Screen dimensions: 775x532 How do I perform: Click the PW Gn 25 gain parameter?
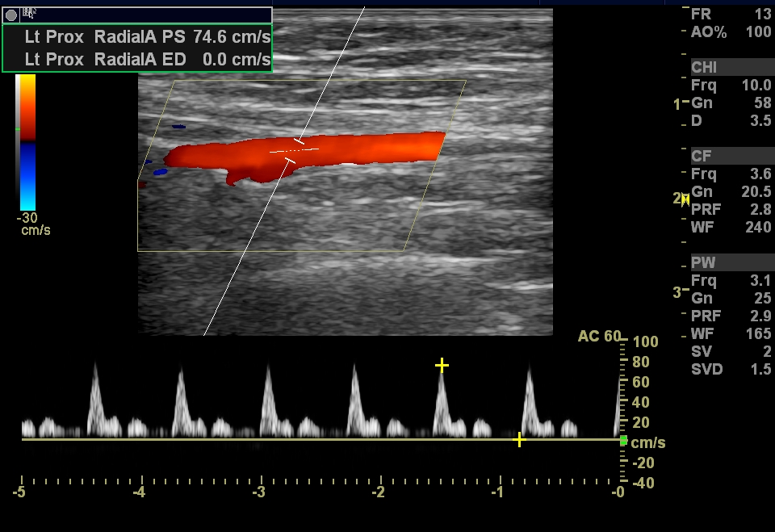coord(731,298)
